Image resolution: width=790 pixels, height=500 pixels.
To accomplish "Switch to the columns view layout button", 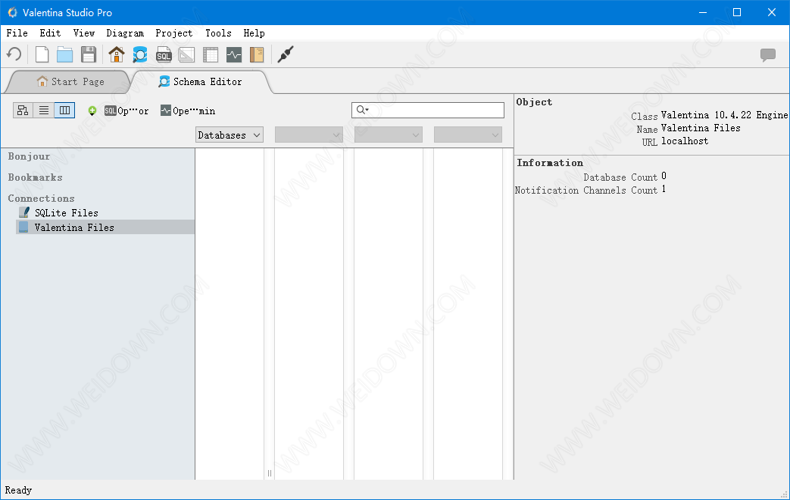I will (65, 110).
